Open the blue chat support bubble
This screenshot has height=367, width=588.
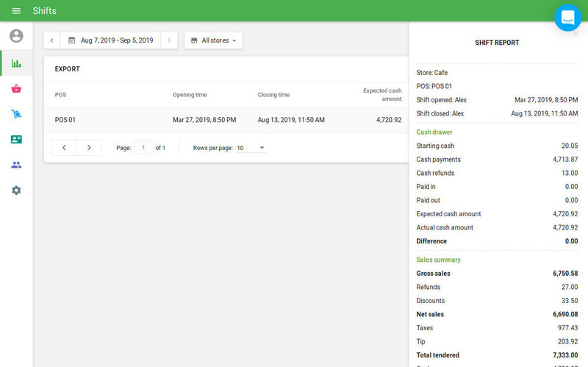pyautogui.click(x=567, y=18)
